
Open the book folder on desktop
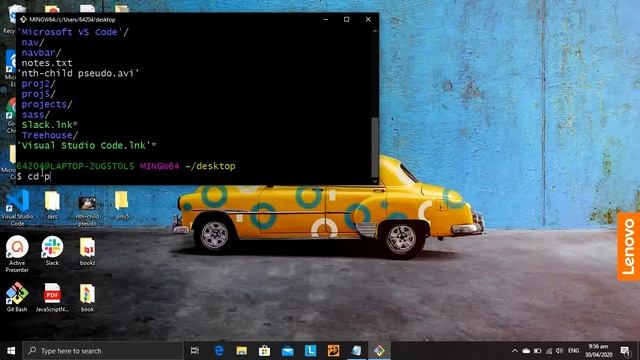(x=87, y=298)
